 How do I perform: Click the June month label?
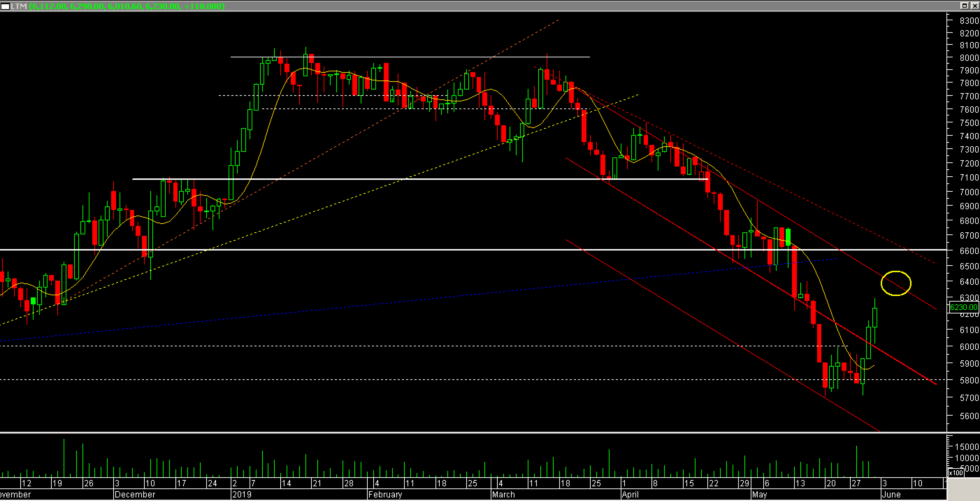(x=891, y=495)
